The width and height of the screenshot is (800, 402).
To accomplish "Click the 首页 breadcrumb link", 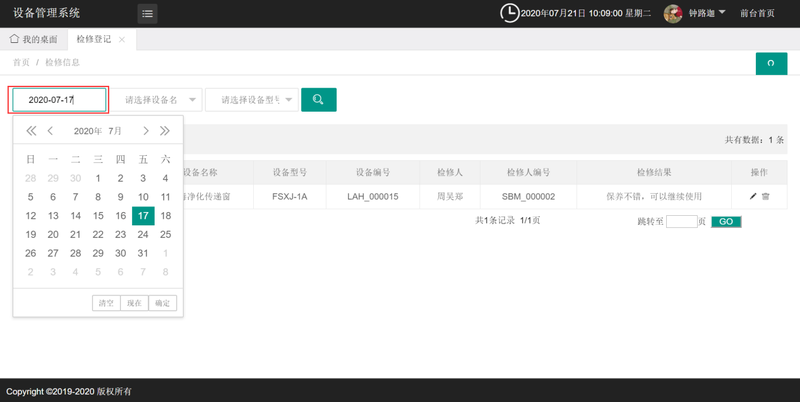I will [x=21, y=62].
